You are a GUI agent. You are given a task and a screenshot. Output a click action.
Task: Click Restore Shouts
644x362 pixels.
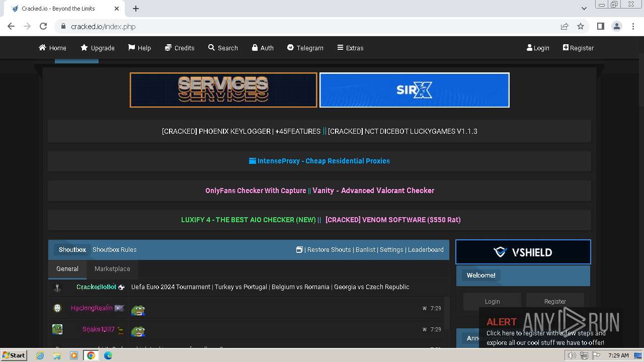(x=329, y=249)
